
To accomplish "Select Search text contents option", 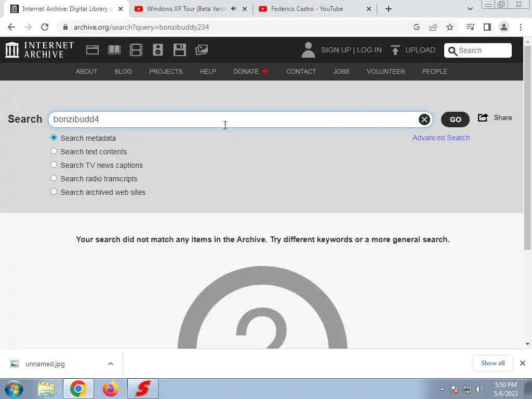I will point(54,151).
